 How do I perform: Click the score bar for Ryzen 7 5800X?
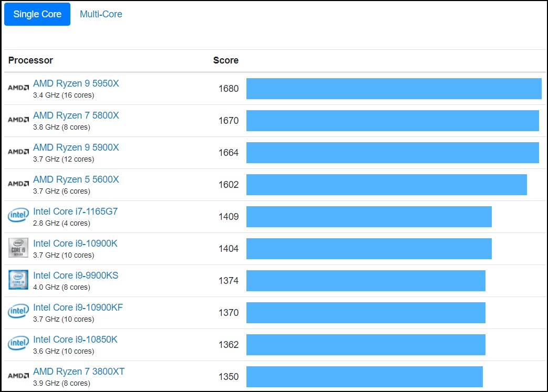392,121
